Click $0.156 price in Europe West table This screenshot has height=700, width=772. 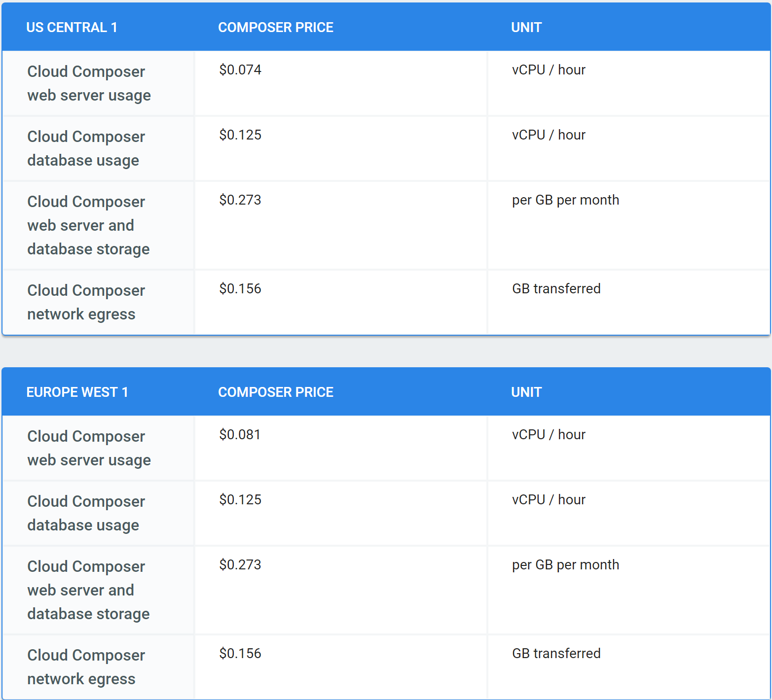[x=240, y=654]
